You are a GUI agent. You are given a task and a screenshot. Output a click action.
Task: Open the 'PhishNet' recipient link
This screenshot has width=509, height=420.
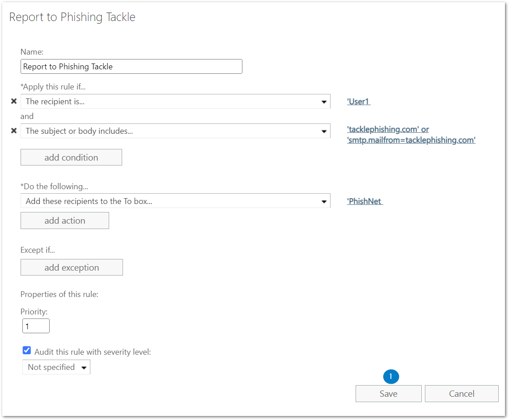click(365, 201)
